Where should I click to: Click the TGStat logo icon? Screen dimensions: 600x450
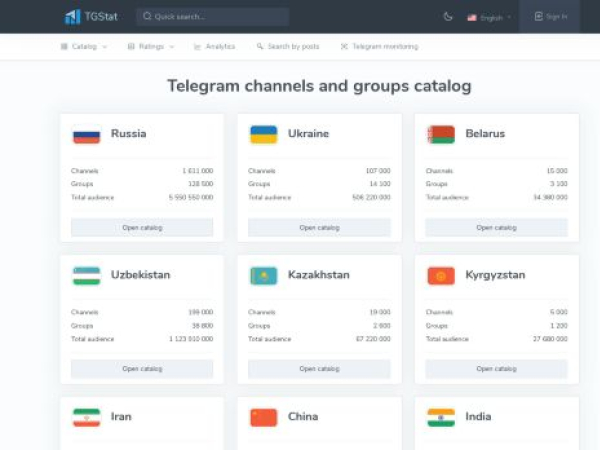(x=72, y=17)
